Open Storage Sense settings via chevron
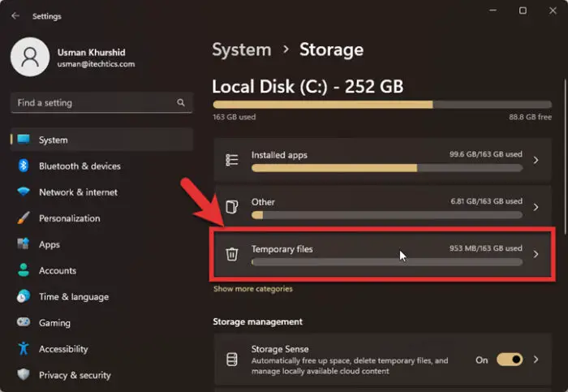The image size is (568, 392). [536, 360]
